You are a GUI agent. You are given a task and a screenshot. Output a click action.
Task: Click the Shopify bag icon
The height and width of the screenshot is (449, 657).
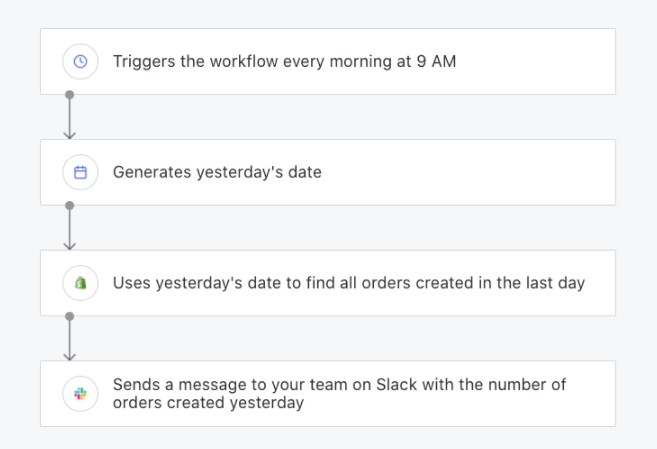tap(80, 283)
